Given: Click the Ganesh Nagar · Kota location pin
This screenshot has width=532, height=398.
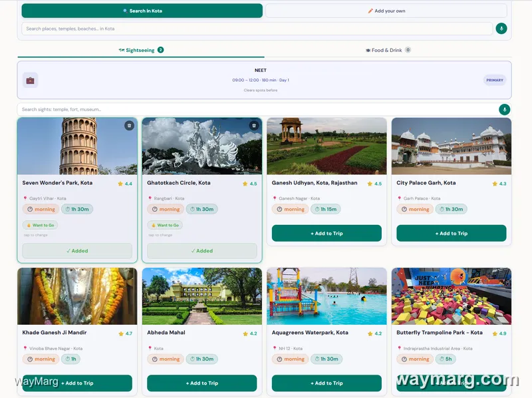Looking at the screenshot, I should (275, 198).
